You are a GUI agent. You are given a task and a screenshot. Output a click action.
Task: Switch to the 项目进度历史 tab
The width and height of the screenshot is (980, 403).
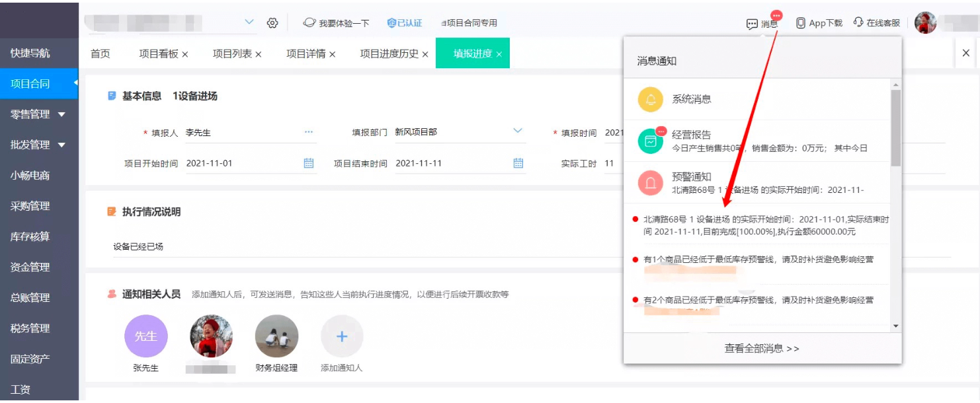(389, 54)
